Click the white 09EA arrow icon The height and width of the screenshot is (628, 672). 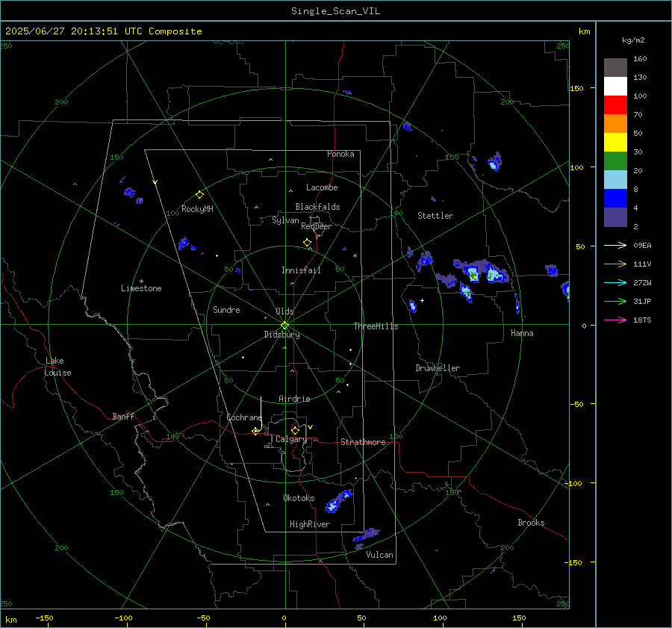point(615,245)
